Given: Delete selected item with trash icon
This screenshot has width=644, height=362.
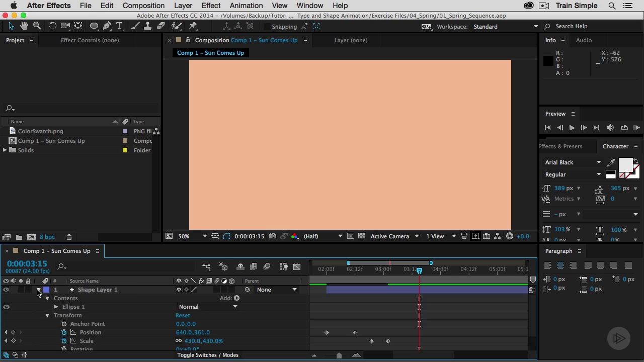Looking at the screenshot, I should coord(69,237).
